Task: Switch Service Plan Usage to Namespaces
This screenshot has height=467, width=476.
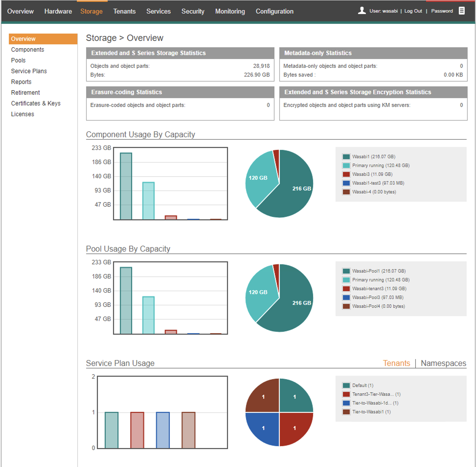Action: tap(444, 363)
